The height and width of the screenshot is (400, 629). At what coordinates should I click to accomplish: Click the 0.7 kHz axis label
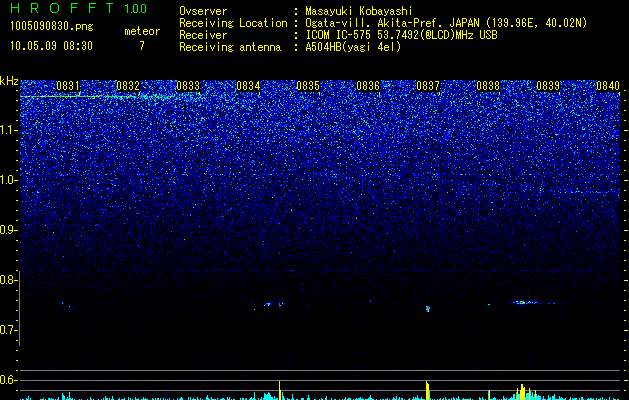pyautogui.click(x=8, y=330)
